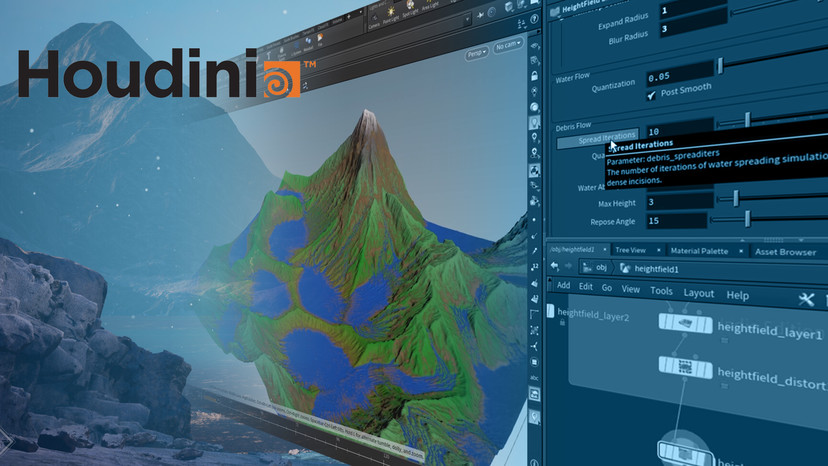Click the heightfield_distort node icon
Image resolution: width=828 pixels, height=466 pixels.
click(x=685, y=367)
